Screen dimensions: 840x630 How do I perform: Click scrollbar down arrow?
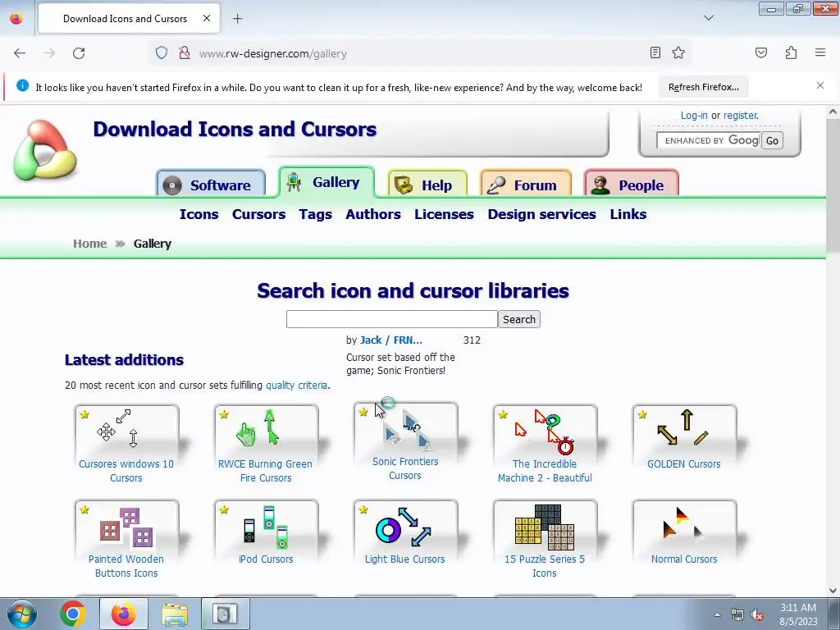tap(833, 591)
